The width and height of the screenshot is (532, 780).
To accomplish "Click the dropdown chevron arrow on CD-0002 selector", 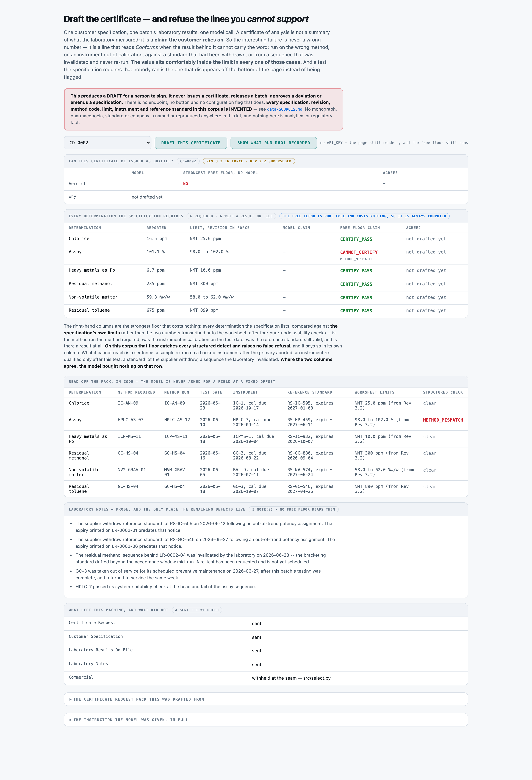I will pos(148,143).
